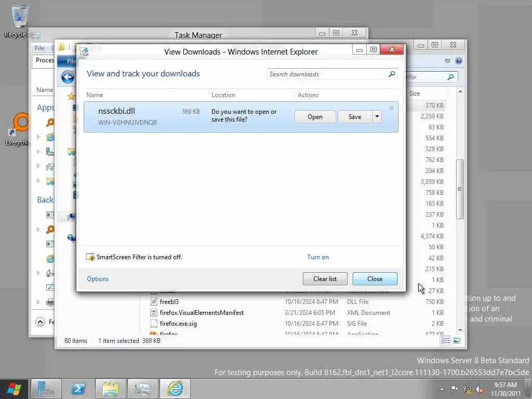532x399 pixels.
Task: Open the nssckbi.dll download
Action: coord(315,117)
